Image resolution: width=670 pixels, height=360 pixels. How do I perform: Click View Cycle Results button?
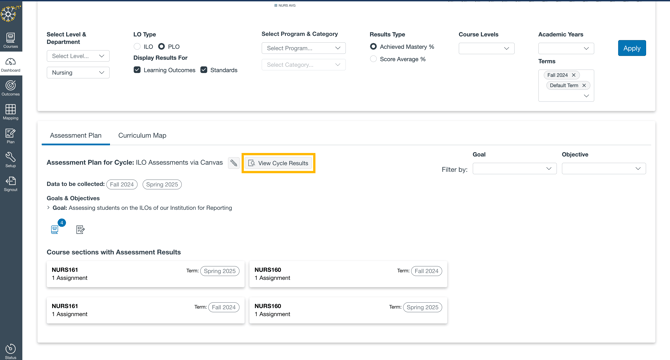279,163
